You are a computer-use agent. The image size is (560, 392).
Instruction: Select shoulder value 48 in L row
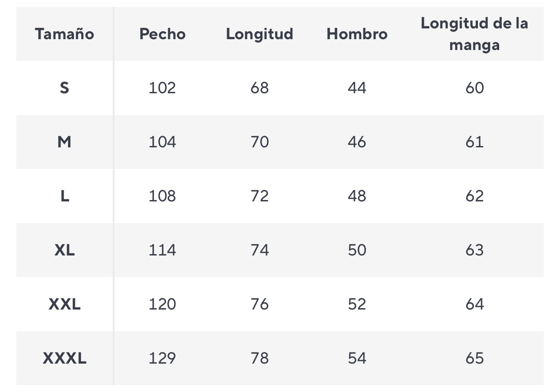coord(357,196)
